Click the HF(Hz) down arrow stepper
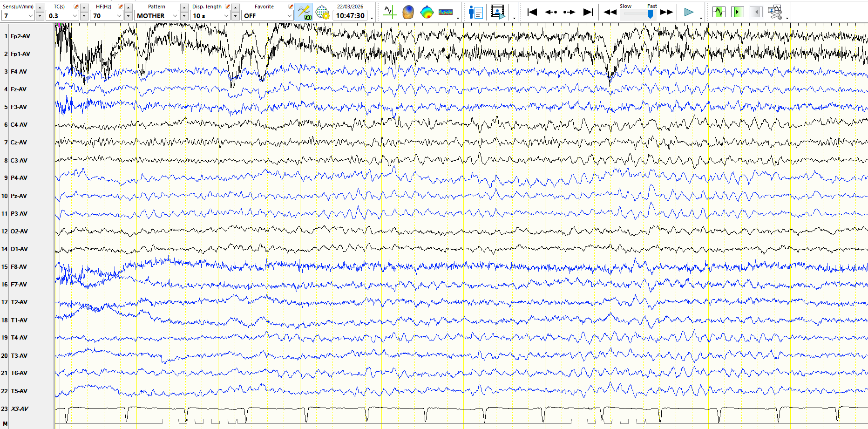The height and width of the screenshot is (429, 868). tap(129, 16)
